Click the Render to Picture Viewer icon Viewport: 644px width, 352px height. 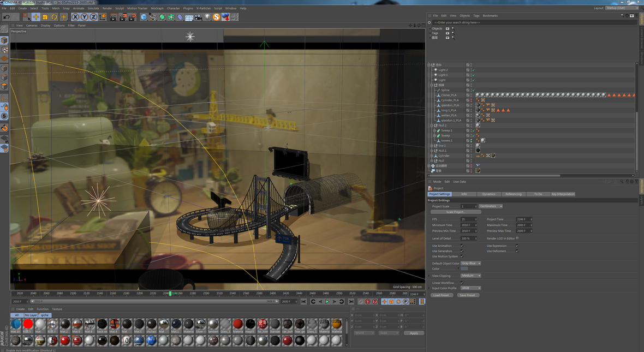[x=123, y=17]
